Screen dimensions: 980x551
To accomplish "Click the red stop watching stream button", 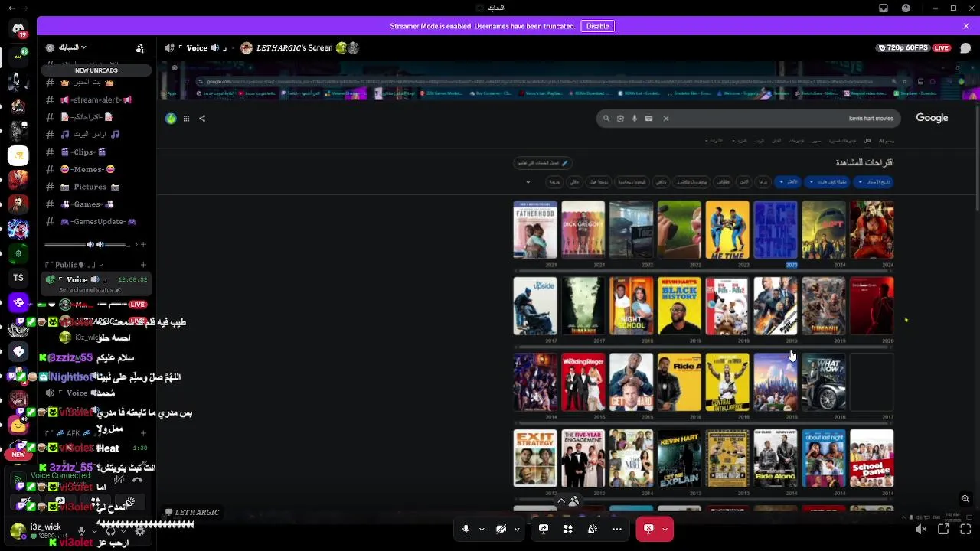I will [648, 529].
